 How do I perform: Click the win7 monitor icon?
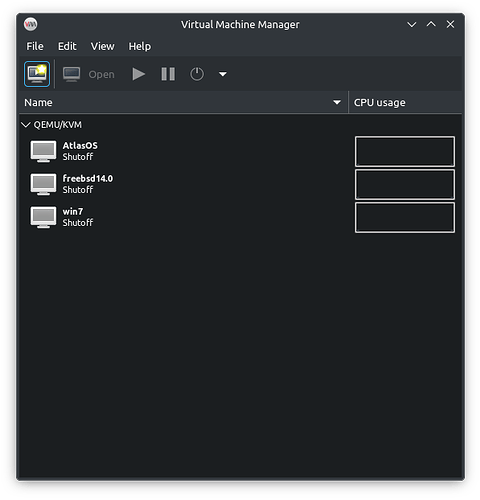tap(43, 217)
